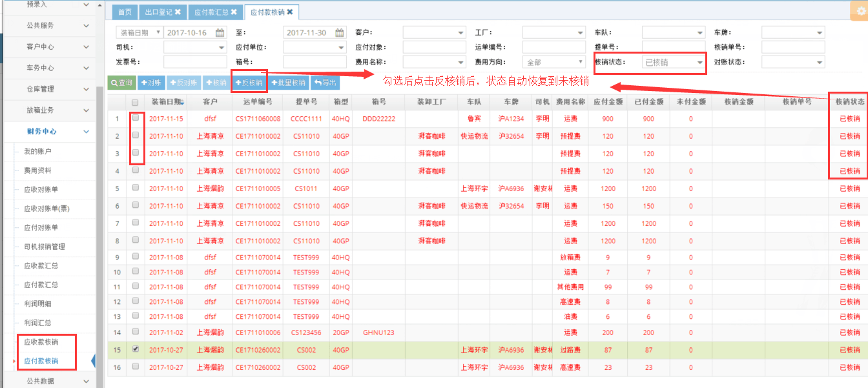Click the 对账 toolbar button

click(x=150, y=83)
